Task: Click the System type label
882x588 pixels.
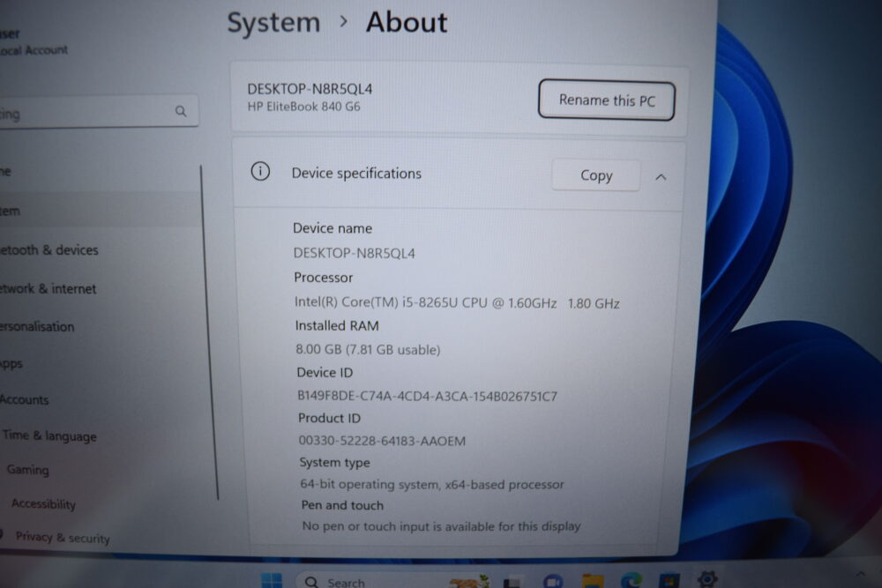Action: click(334, 463)
